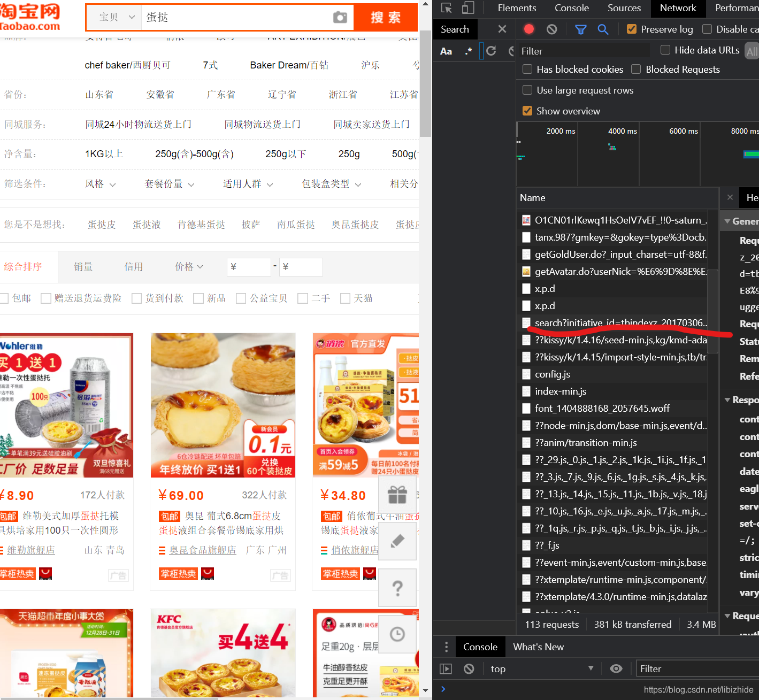Click the network overview timeline

pos(638,155)
